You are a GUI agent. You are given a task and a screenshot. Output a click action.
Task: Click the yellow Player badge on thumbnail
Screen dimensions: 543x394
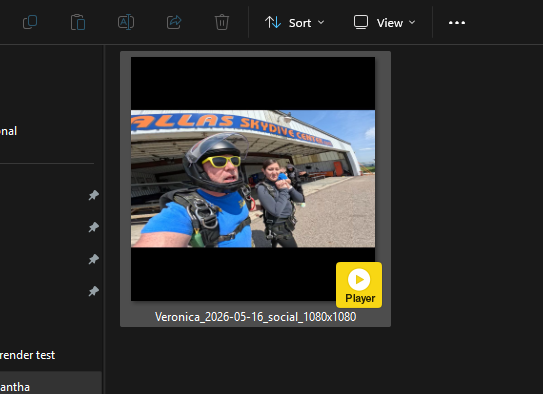pyautogui.click(x=359, y=285)
